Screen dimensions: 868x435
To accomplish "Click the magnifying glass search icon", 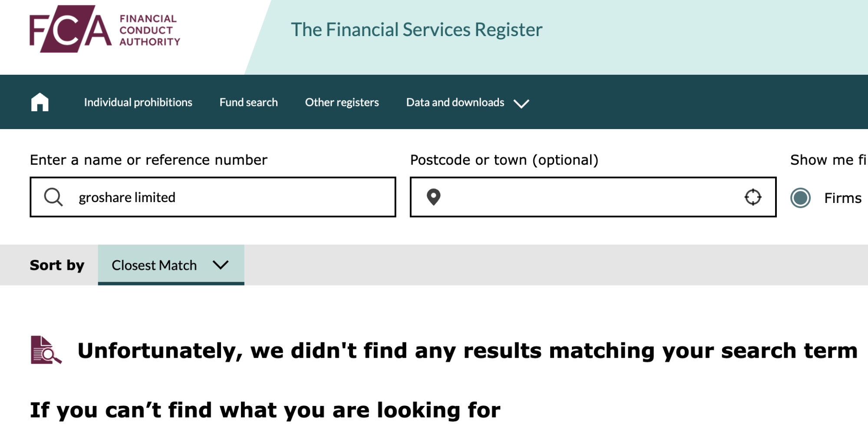I will [x=53, y=197].
